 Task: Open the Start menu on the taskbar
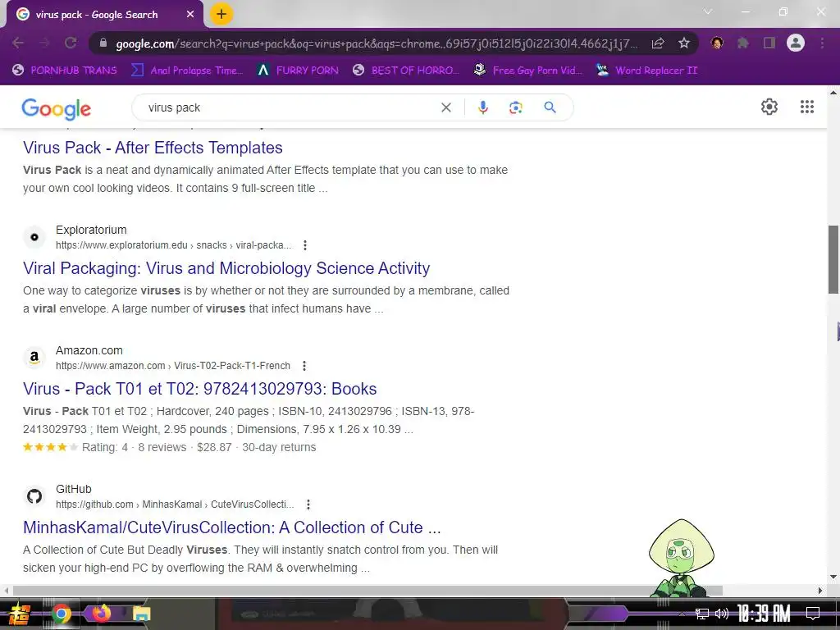(x=19, y=614)
